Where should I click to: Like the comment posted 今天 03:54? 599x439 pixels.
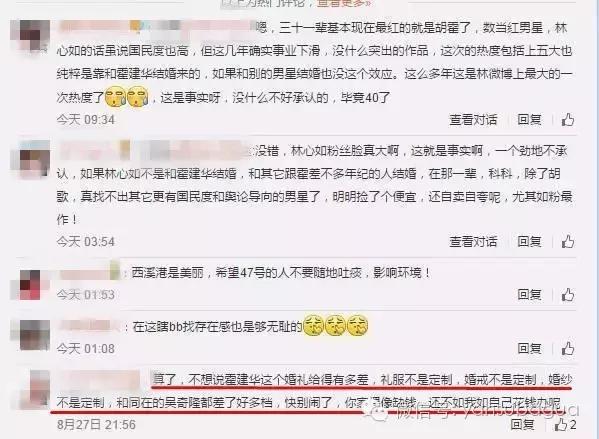click(x=568, y=241)
